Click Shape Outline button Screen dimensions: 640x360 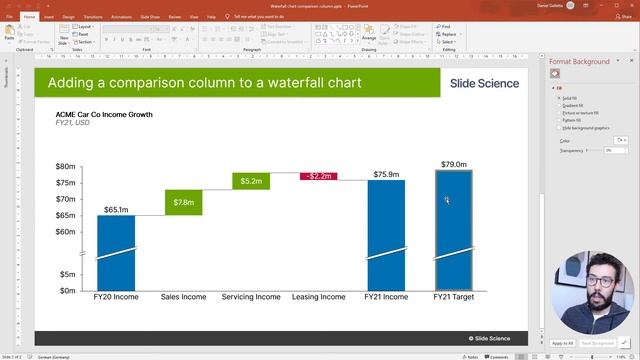[409, 34]
